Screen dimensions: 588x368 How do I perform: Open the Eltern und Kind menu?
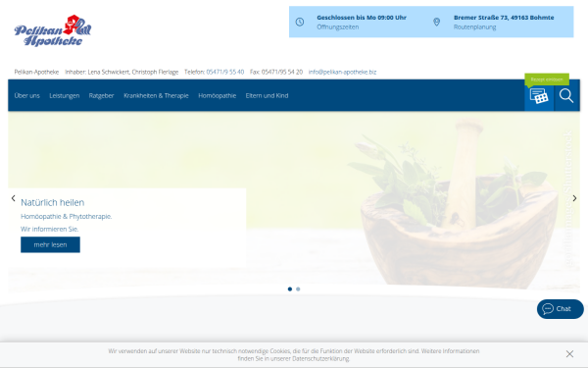[x=267, y=96]
